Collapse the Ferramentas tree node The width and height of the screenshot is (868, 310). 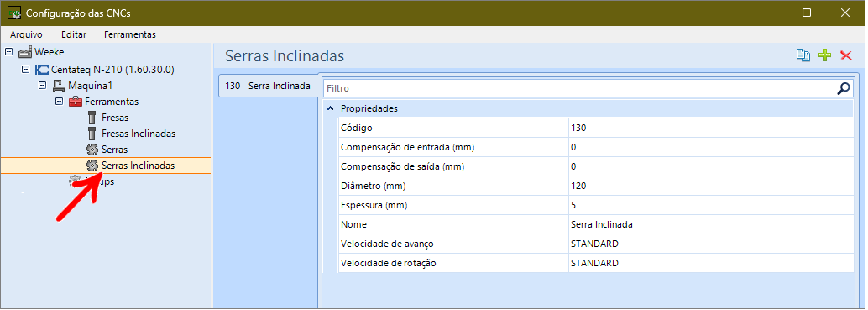tap(59, 102)
